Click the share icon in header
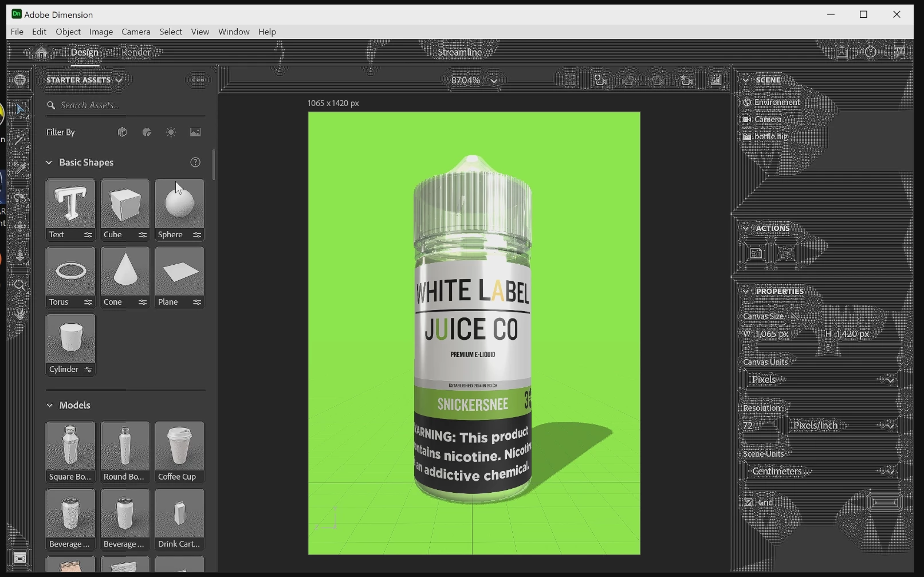The height and width of the screenshot is (577, 924). pyautogui.click(x=842, y=53)
